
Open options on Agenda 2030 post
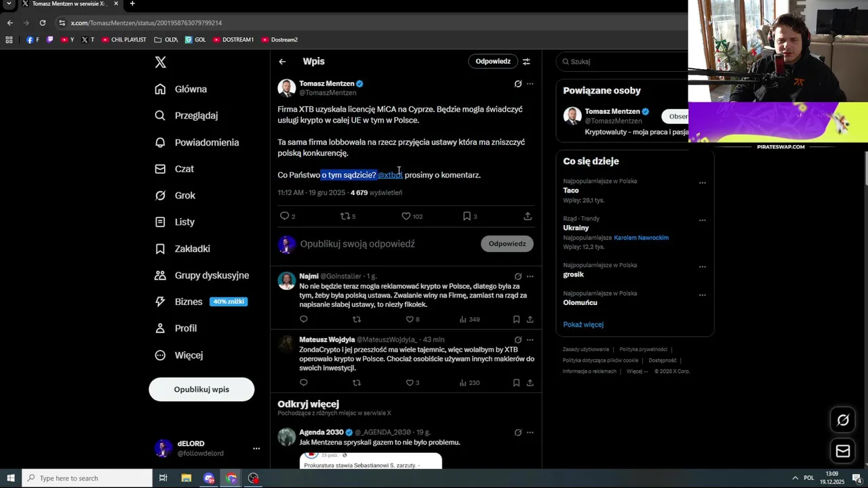click(x=530, y=432)
